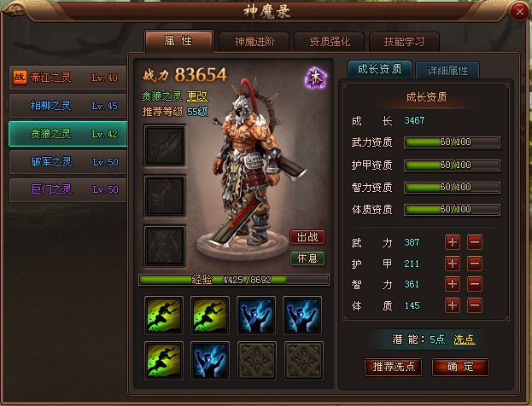Click the 出战 button

pyautogui.click(x=307, y=237)
